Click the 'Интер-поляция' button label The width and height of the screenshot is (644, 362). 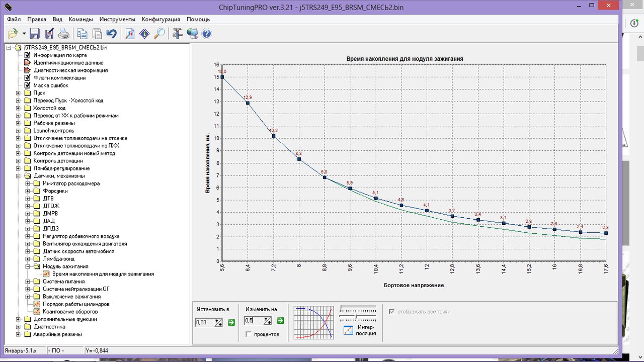click(366, 330)
